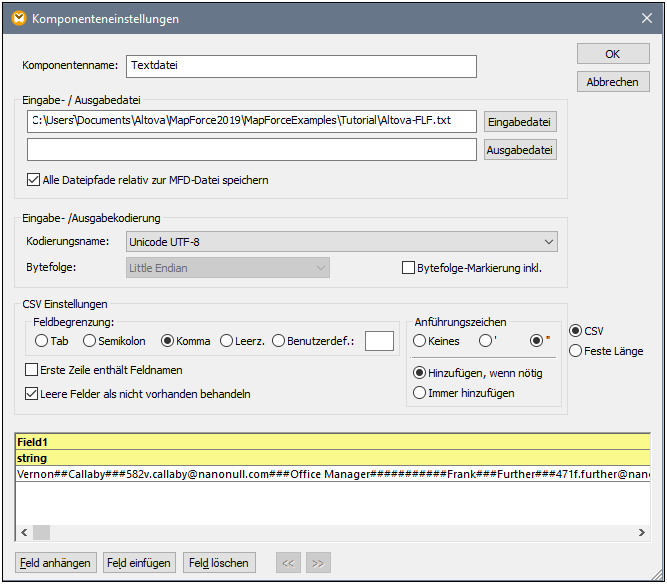Expand the Bytefolge Little Endian dropdown
This screenshot has width=667, height=584.
coord(228,268)
